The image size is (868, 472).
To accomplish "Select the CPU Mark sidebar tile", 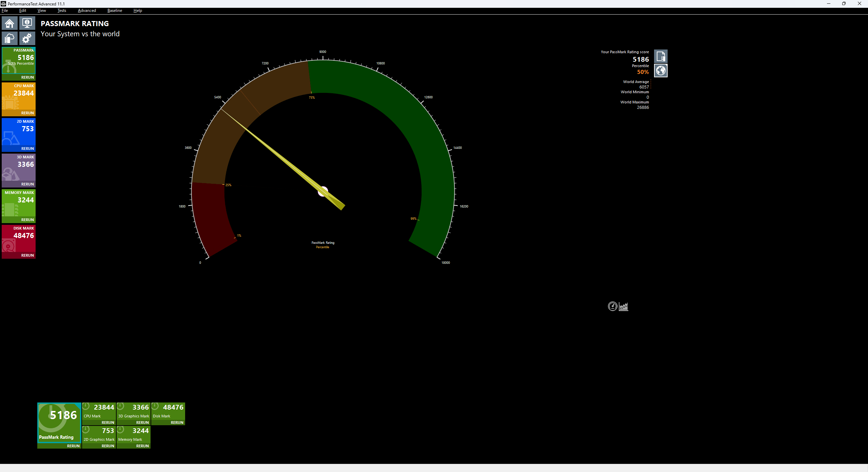I will pos(19,97).
